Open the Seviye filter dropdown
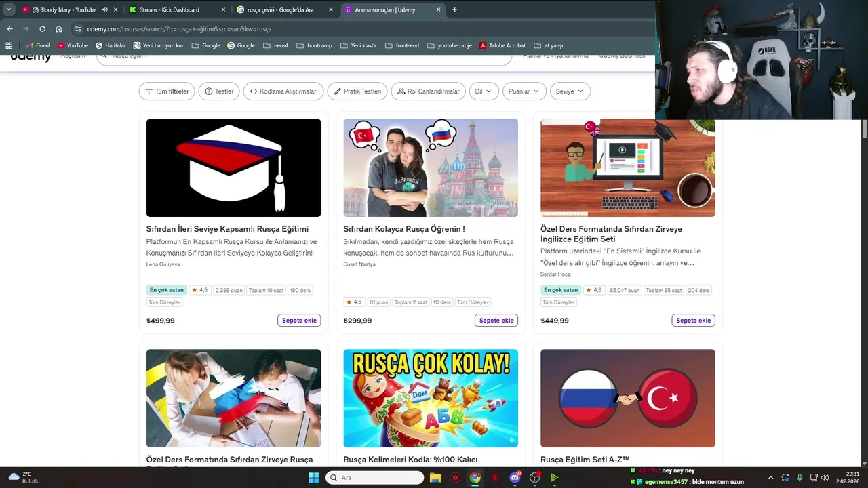The height and width of the screenshot is (488, 868). (570, 91)
